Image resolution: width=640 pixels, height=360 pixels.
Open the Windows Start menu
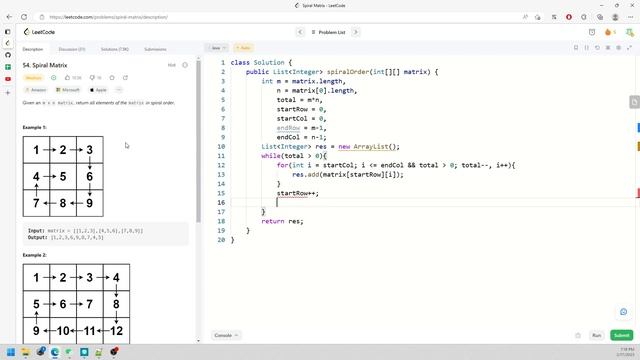click(11, 352)
